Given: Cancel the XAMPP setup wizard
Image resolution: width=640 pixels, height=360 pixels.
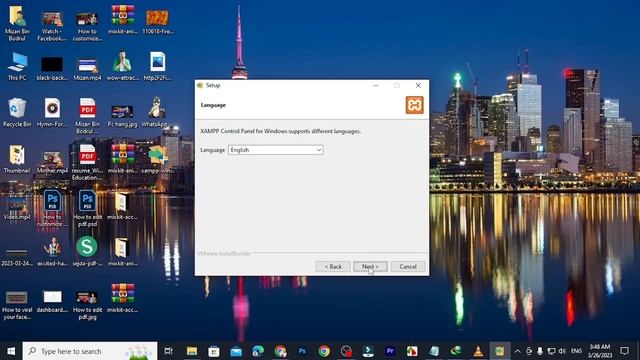Looking at the screenshot, I should point(408,267).
